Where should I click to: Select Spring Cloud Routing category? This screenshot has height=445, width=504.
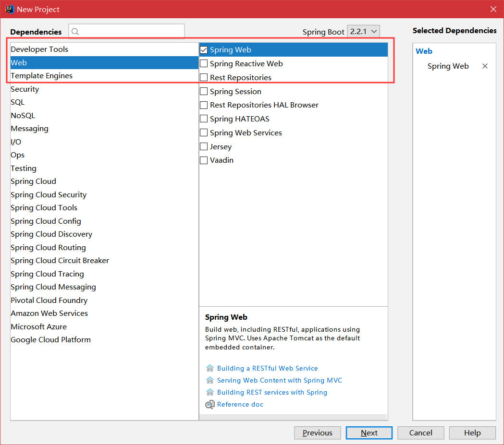point(104,247)
